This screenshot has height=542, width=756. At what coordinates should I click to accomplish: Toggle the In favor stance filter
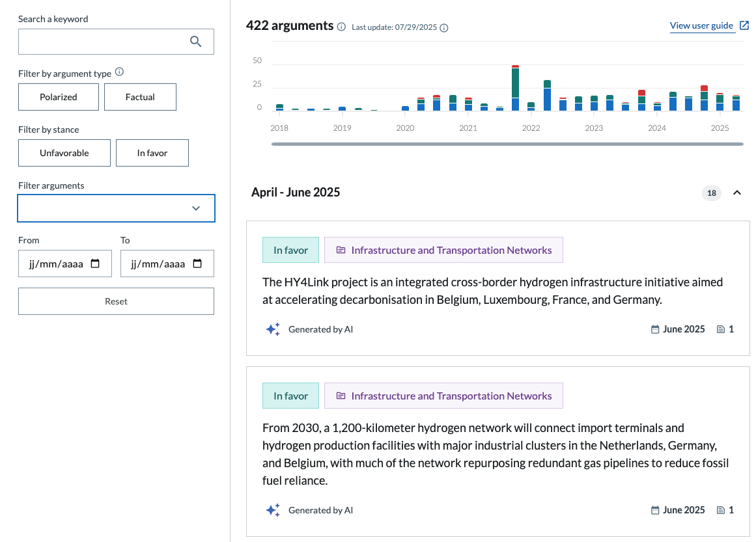tap(152, 153)
